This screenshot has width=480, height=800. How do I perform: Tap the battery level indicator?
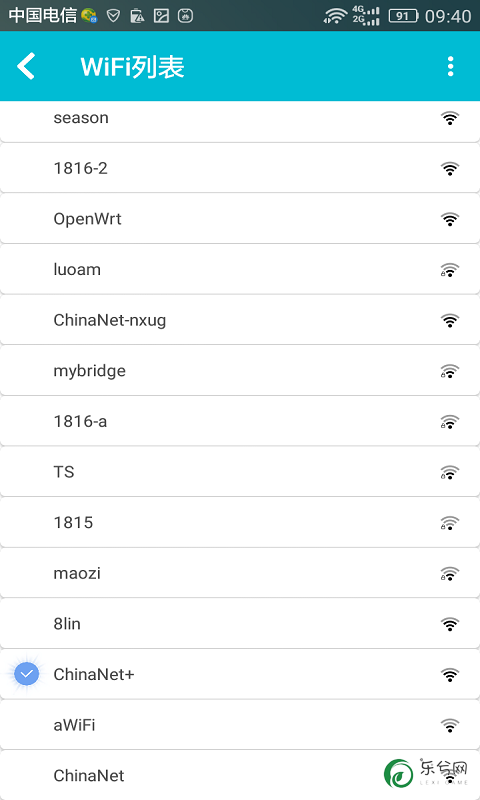[x=403, y=16]
